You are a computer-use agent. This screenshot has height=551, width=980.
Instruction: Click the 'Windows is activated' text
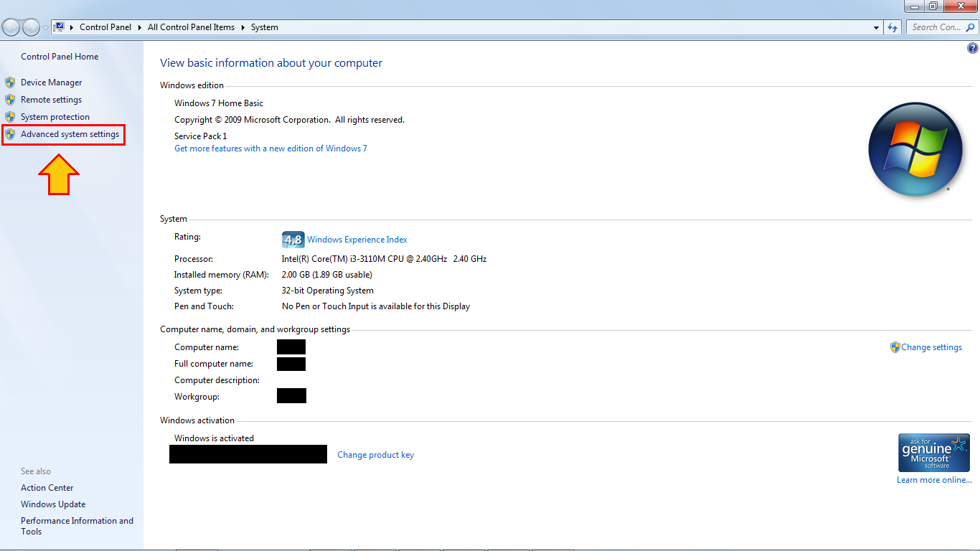click(214, 438)
